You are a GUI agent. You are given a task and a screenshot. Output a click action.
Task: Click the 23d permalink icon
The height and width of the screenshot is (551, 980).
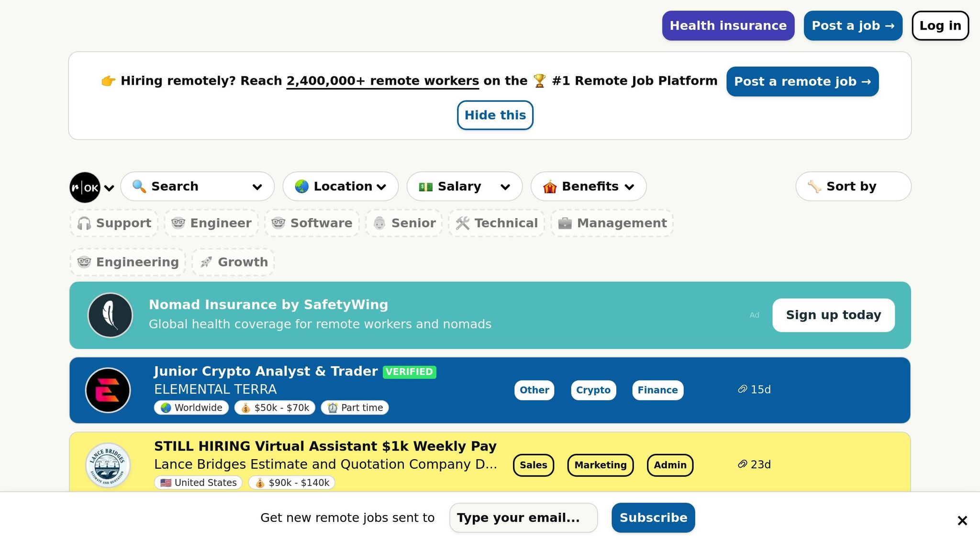(742, 464)
